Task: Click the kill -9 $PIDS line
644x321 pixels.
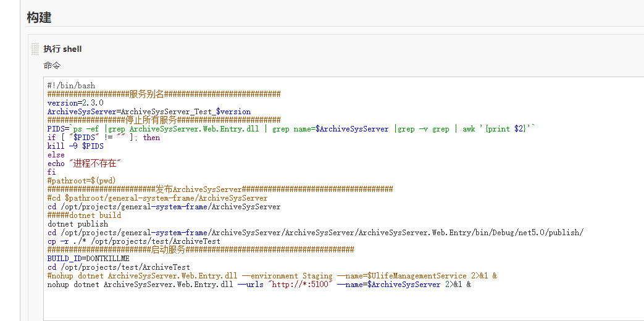Action: tap(75, 146)
